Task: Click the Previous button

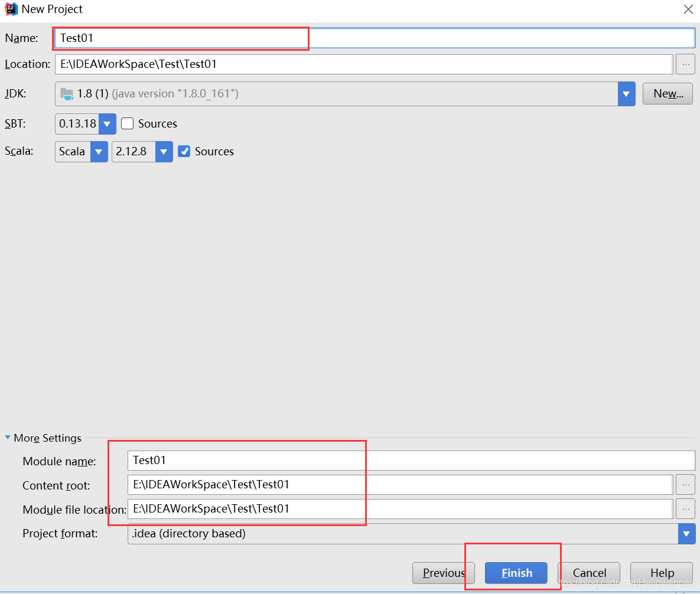Action: tap(443, 573)
